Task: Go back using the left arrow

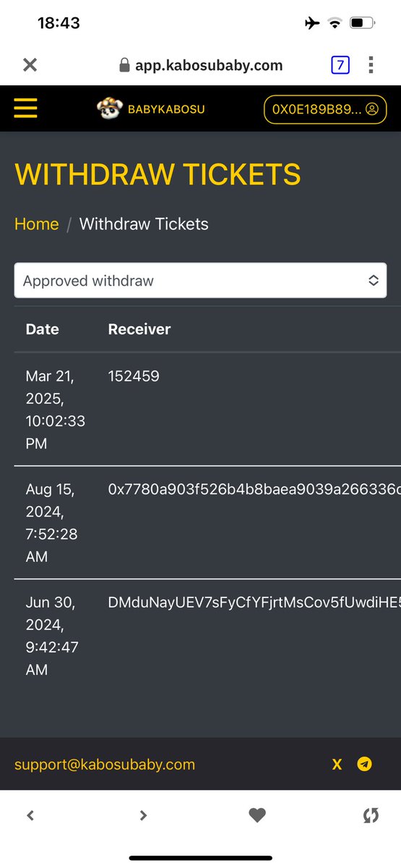Action: click(x=30, y=815)
